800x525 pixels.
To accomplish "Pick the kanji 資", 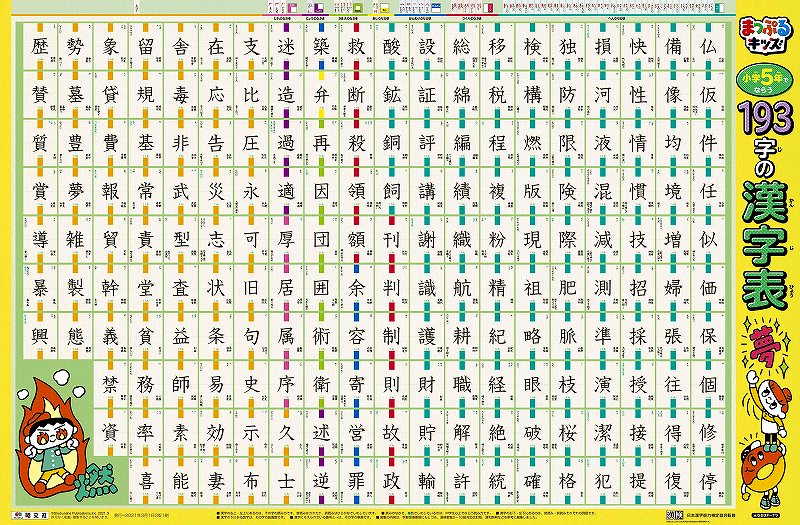I will [110, 433].
